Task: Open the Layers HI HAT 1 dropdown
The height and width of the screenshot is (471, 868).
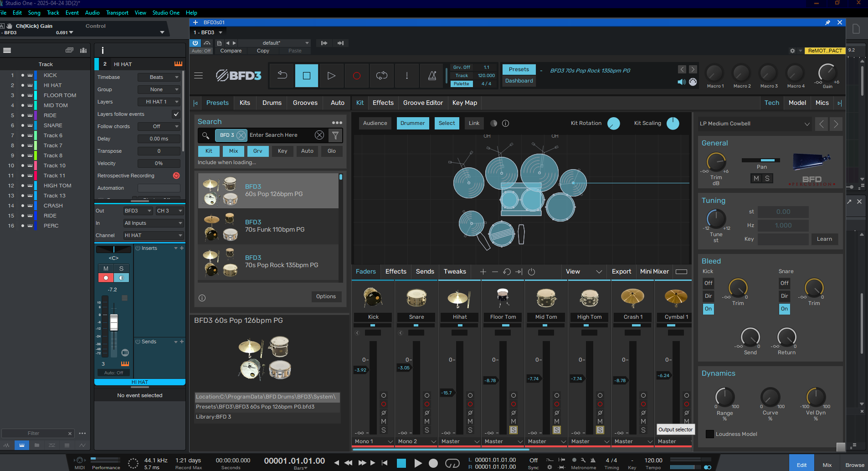Action: click(x=159, y=102)
